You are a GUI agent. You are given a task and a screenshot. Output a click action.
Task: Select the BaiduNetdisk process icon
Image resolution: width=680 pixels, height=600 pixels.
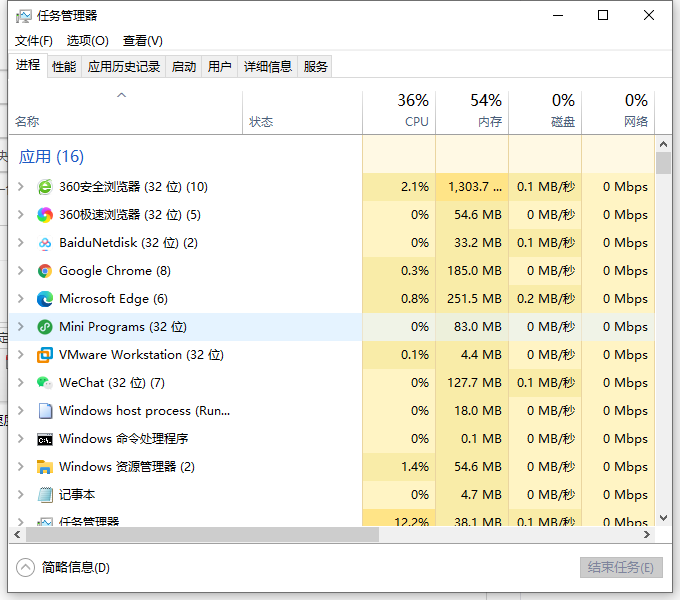pos(45,243)
